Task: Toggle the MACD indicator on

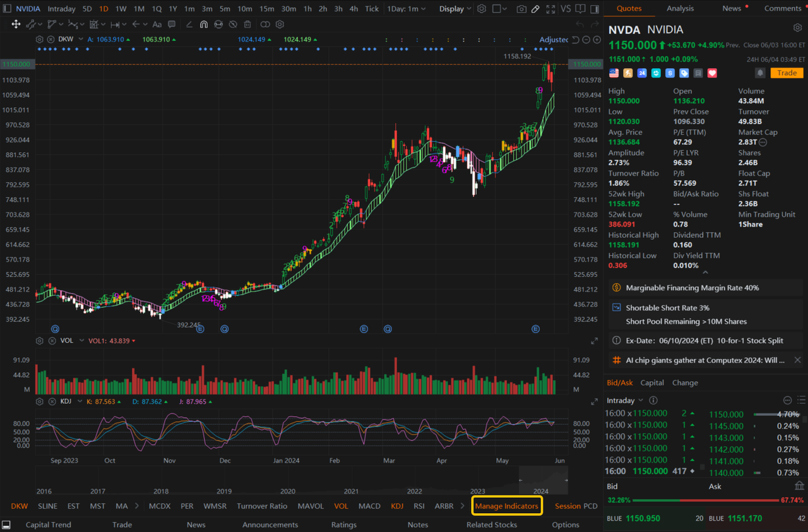Action: click(x=369, y=506)
